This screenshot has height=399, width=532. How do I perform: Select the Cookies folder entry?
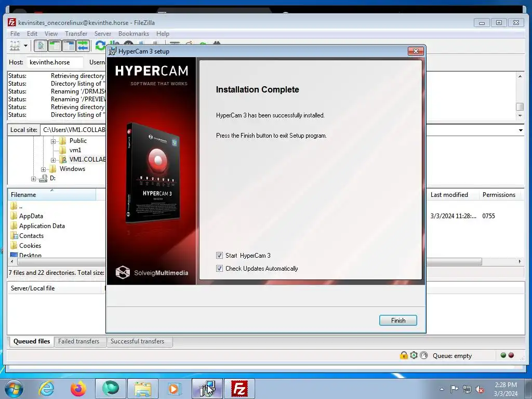tap(30, 246)
